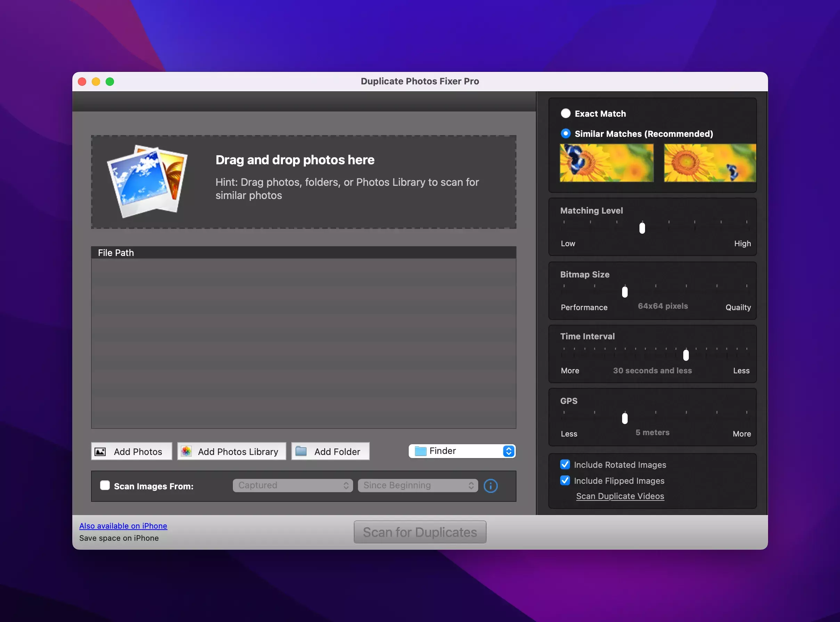Select the Exact Match radio button
Image resolution: width=840 pixels, height=622 pixels.
tap(565, 113)
